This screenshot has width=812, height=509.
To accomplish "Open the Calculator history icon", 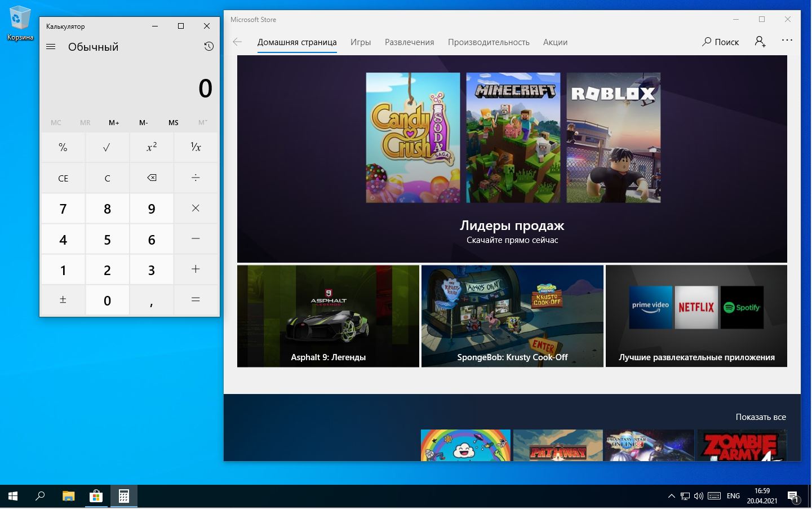I will 208,47.
